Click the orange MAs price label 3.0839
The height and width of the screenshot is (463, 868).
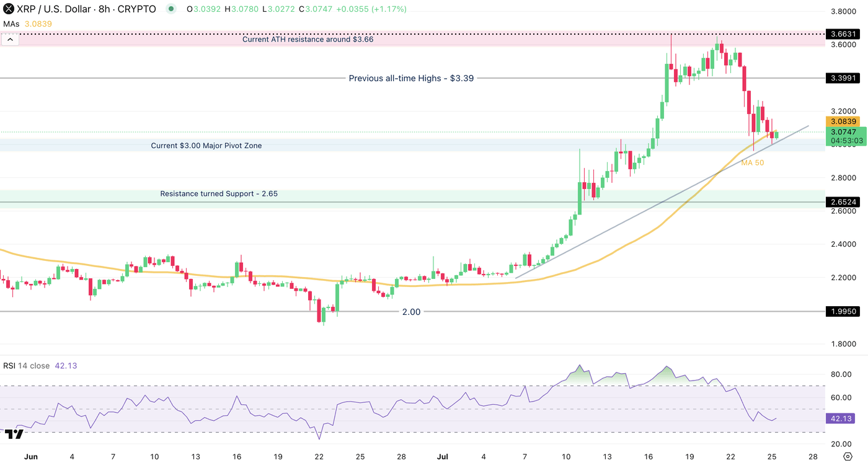(x=844, y=121)
